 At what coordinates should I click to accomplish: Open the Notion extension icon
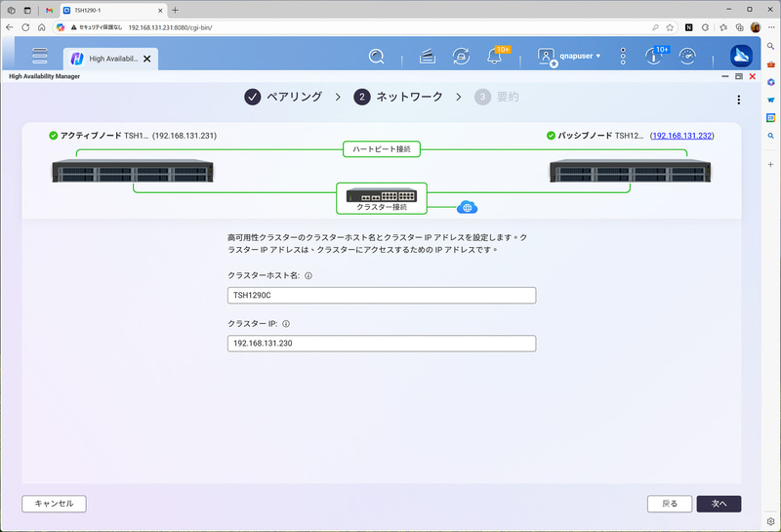coord(689,27)
